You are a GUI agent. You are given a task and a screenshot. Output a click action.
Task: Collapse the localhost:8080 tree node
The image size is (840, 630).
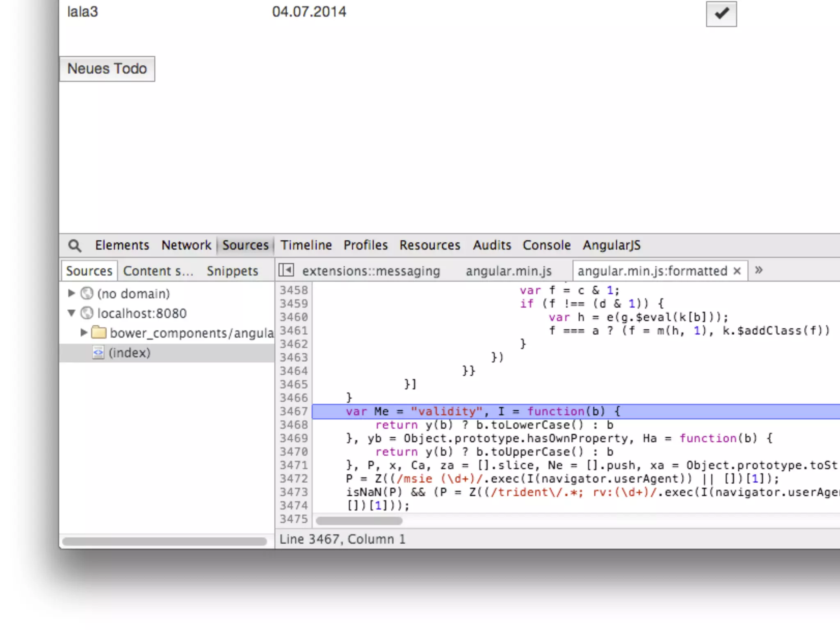71,313
